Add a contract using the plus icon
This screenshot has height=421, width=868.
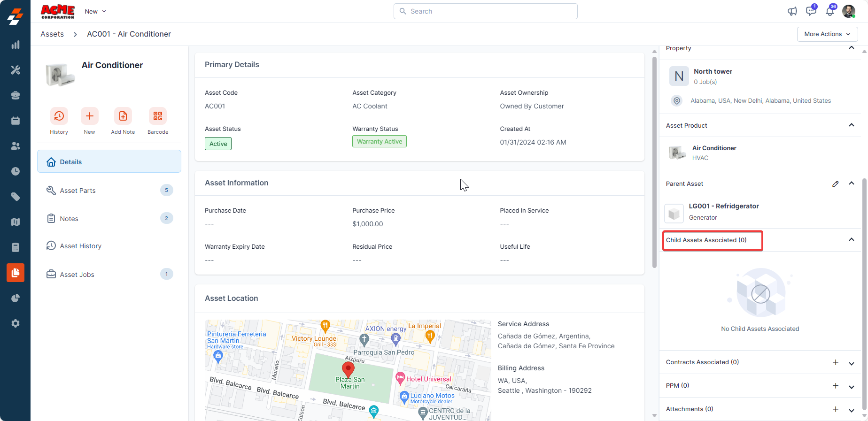click(835, 362)
